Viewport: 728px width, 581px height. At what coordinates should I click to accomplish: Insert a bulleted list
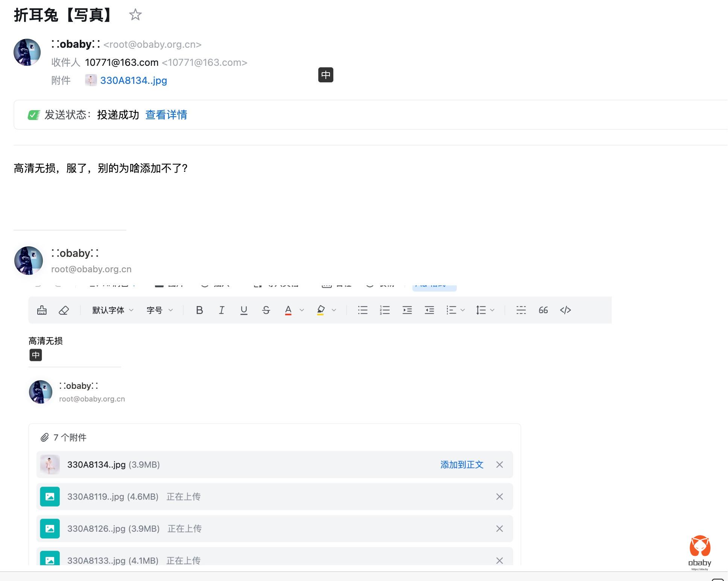[x=363, y=310]
